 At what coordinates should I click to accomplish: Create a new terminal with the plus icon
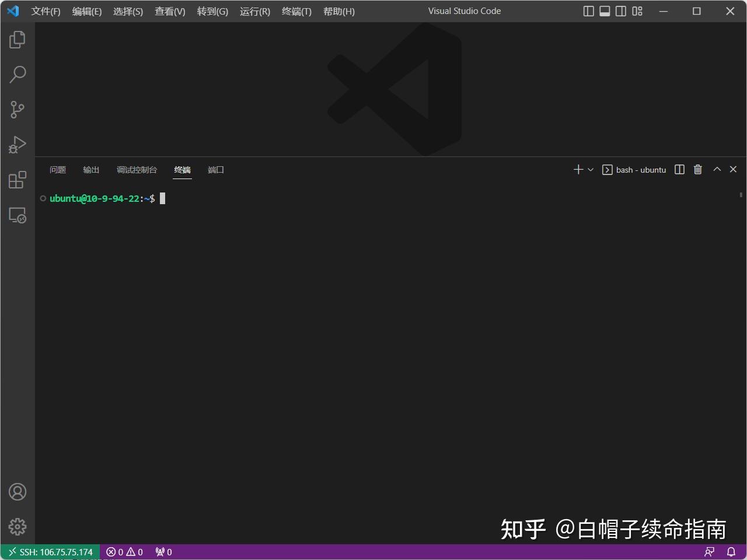pyautogui.click(x=577, y=169)
